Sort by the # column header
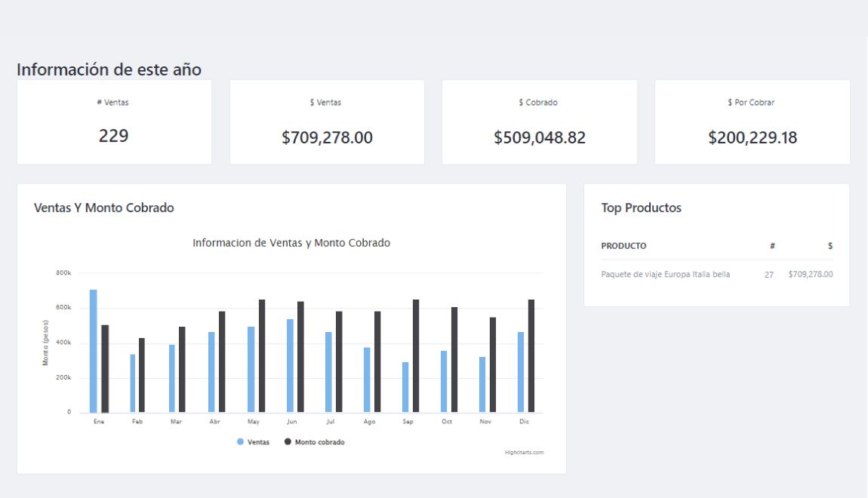Viewport: 868px width, 498px height. [x=771, y=246]
